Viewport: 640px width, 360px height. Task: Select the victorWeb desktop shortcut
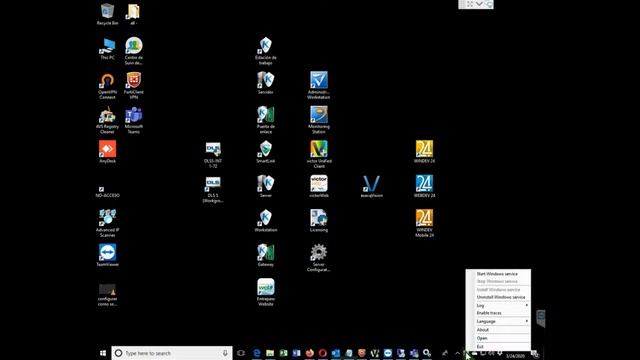(x=319, y=187)
